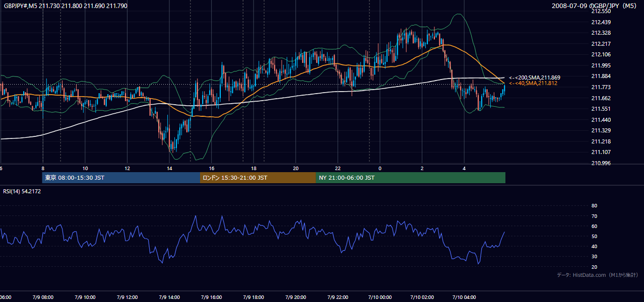
Task: Click price axis value 212.328
Action: click(601, 33)
